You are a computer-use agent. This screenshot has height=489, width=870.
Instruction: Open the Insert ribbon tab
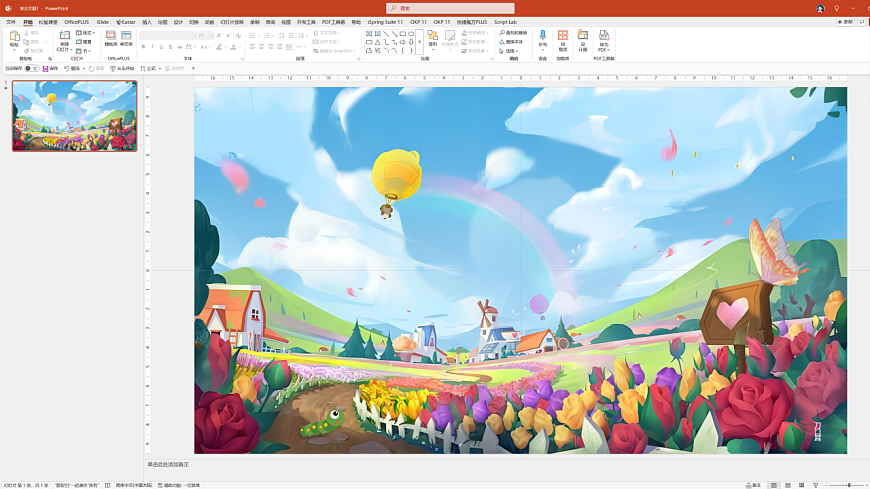click(x=147, y=22)
